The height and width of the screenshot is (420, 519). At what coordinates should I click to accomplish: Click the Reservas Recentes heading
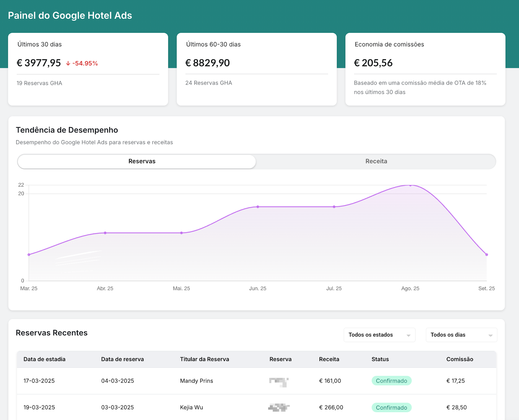(x=52, y=333)
